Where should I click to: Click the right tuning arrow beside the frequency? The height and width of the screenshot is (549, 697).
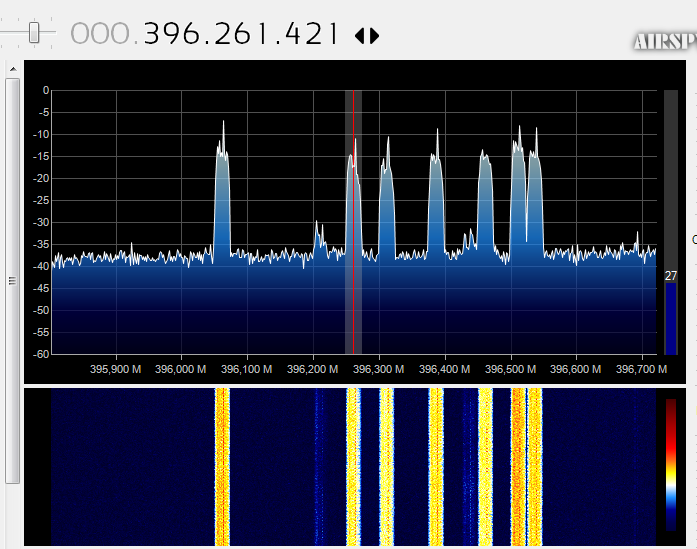(x=375, y=36)
